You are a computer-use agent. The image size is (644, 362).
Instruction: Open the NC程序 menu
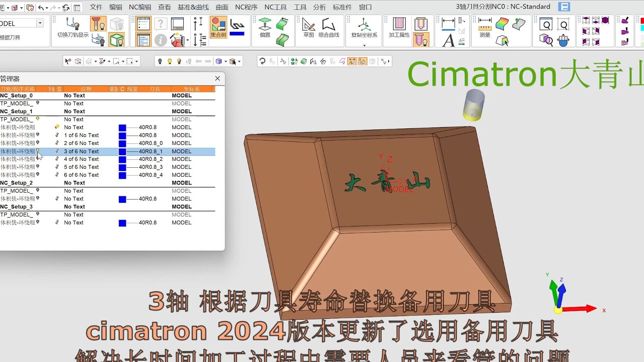(246, 7)
